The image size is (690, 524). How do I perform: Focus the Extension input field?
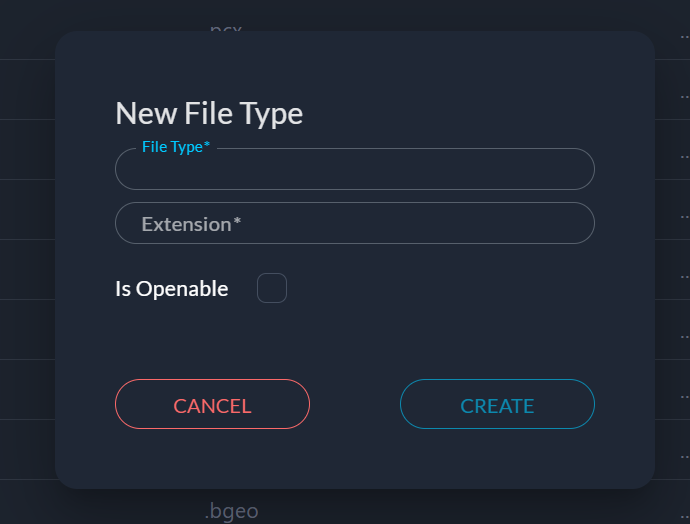tap(355, 223)
